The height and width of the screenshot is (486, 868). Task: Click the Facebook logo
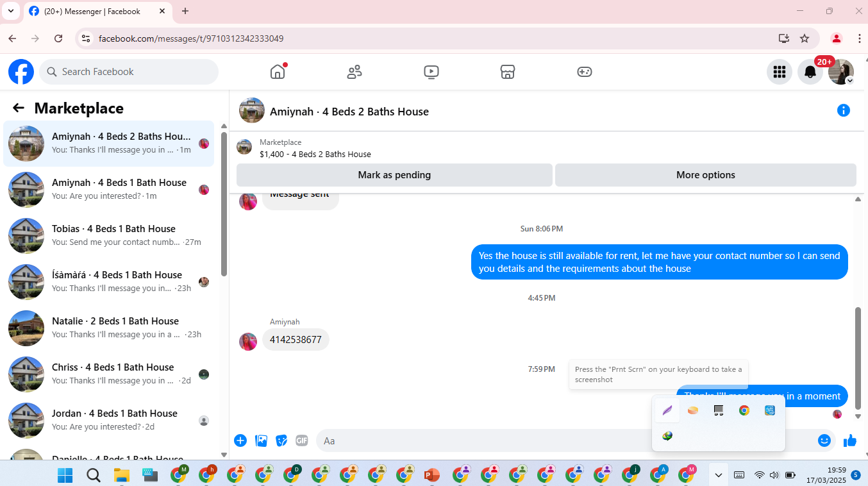(21, 72)
